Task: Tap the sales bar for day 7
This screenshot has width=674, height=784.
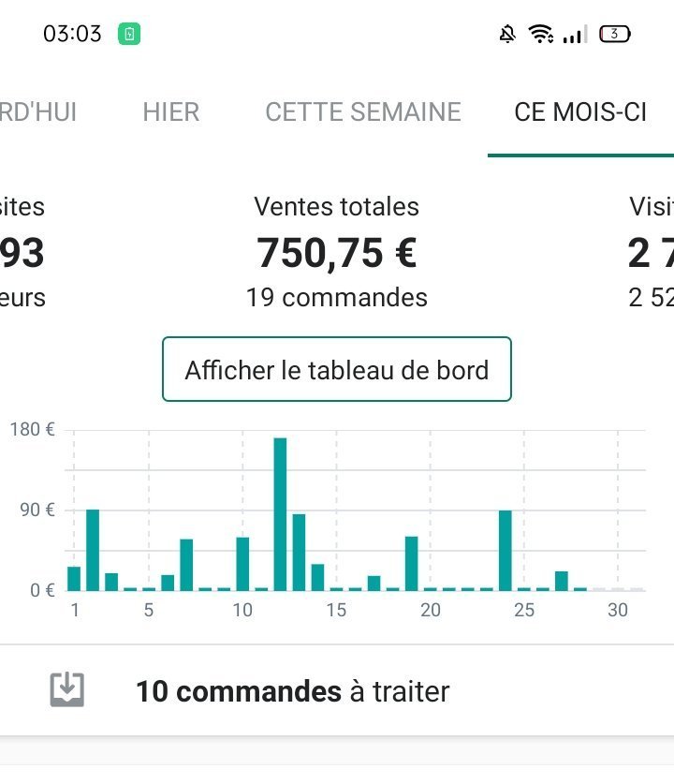Action: point(186,565)
